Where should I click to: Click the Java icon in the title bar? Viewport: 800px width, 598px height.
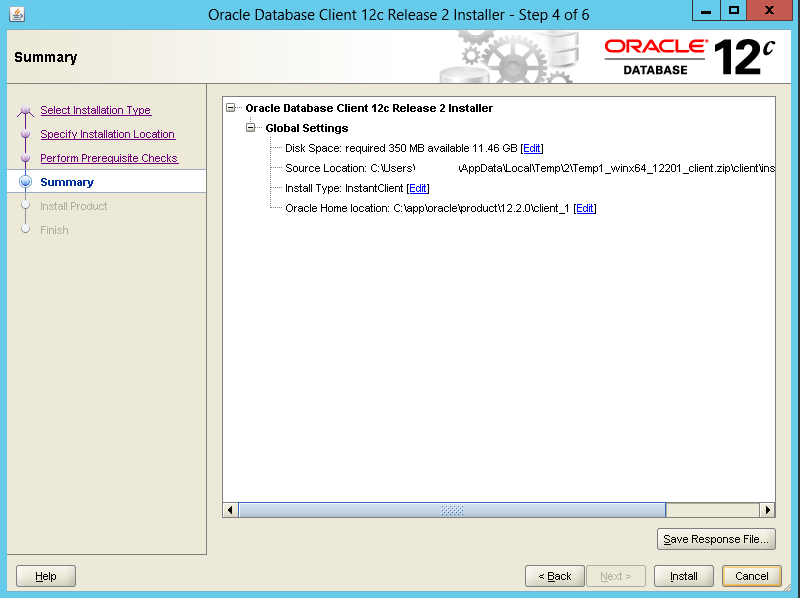click(17, 14)
